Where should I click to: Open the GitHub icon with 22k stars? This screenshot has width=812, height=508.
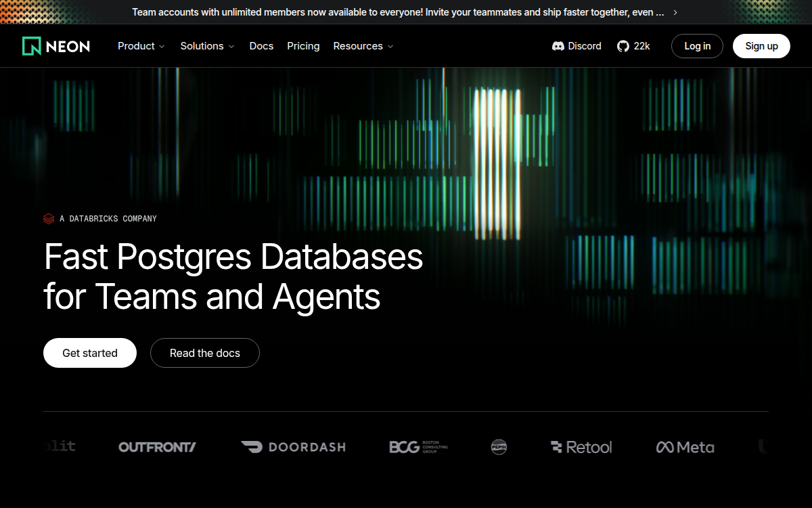pyautogui.click(x=623, y=46)
